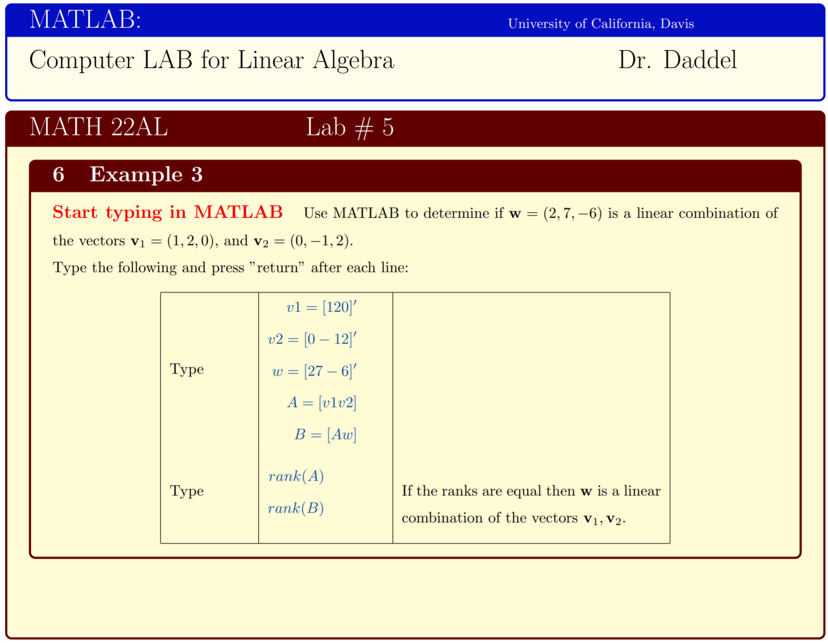Click the "MATH 22AL" course label
The height and width of the screenshot is (644, 828).
98,127
